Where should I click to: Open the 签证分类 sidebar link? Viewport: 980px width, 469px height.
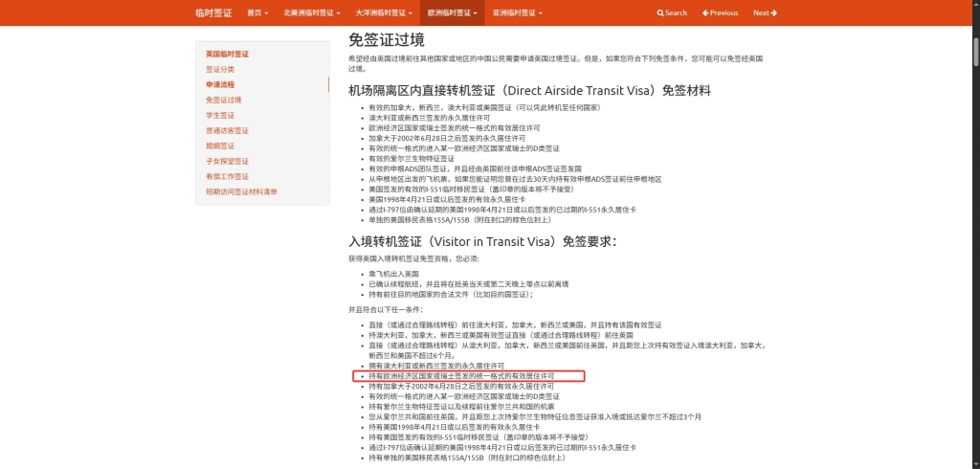pyautogui.click(x=220, y=70)
